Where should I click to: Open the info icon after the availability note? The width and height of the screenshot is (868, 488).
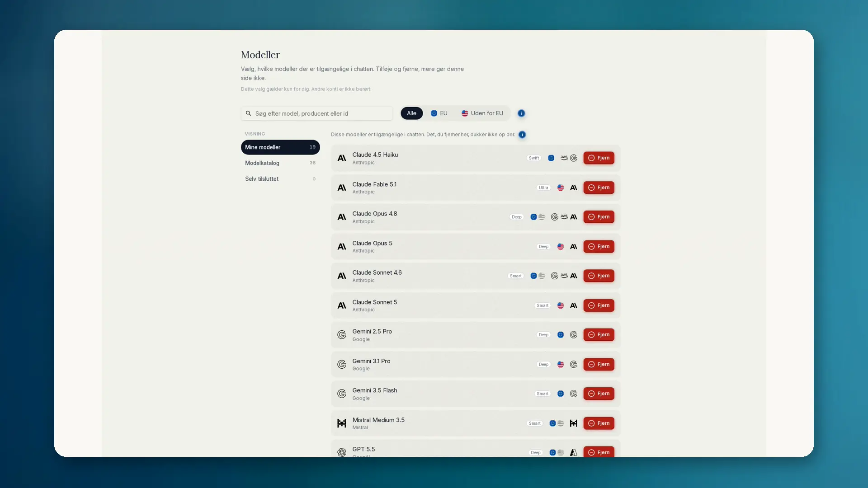click(522, 135)
